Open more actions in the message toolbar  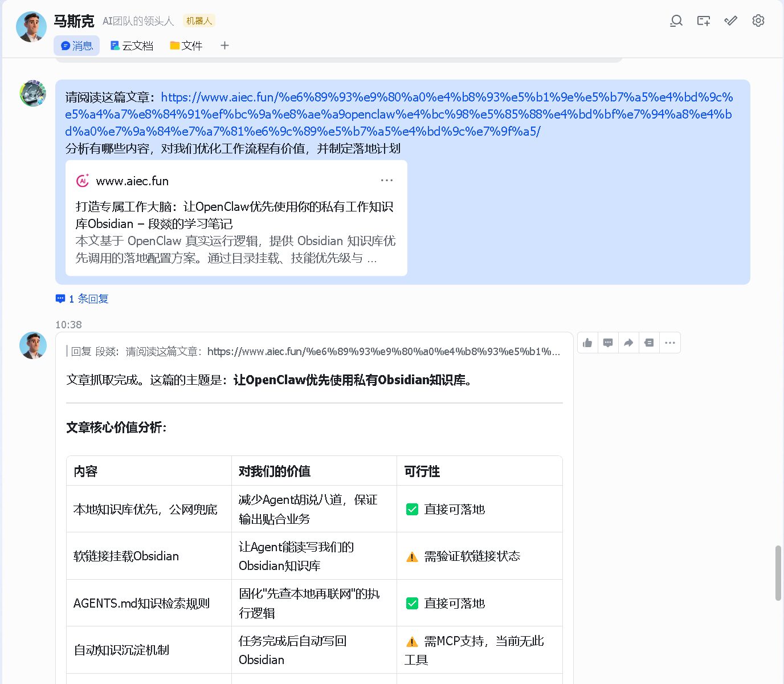(x=670, y=343)
